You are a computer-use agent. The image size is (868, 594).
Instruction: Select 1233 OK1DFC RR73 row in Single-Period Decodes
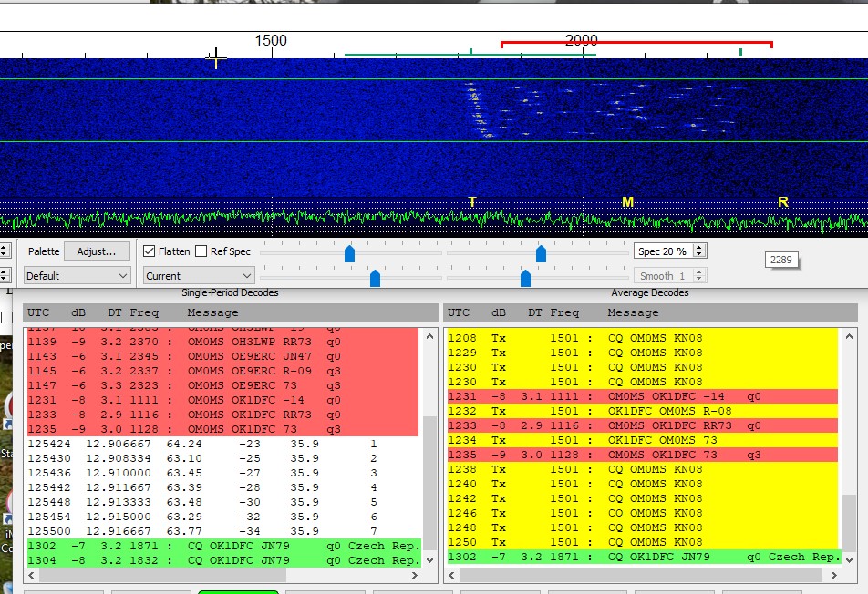(x=223, y=415)
